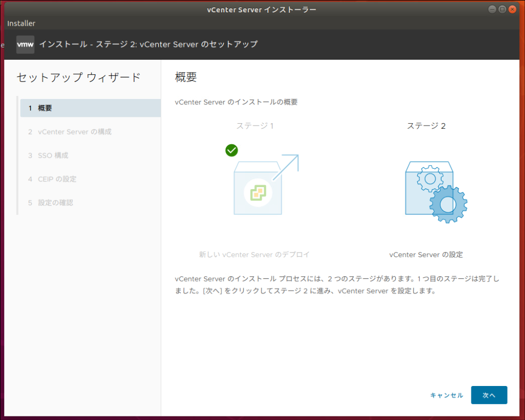The image size is (525, 420).
Task: Click the ステージ 1 heading text
Action: 255,126
